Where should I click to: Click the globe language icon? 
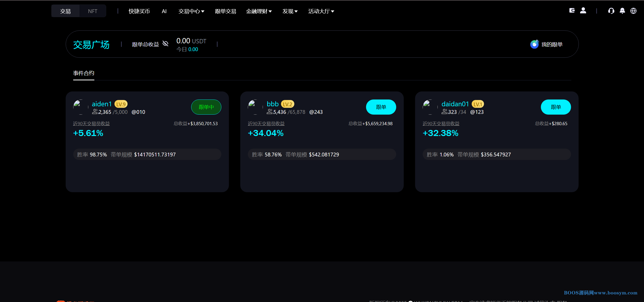tap(633, 11)
